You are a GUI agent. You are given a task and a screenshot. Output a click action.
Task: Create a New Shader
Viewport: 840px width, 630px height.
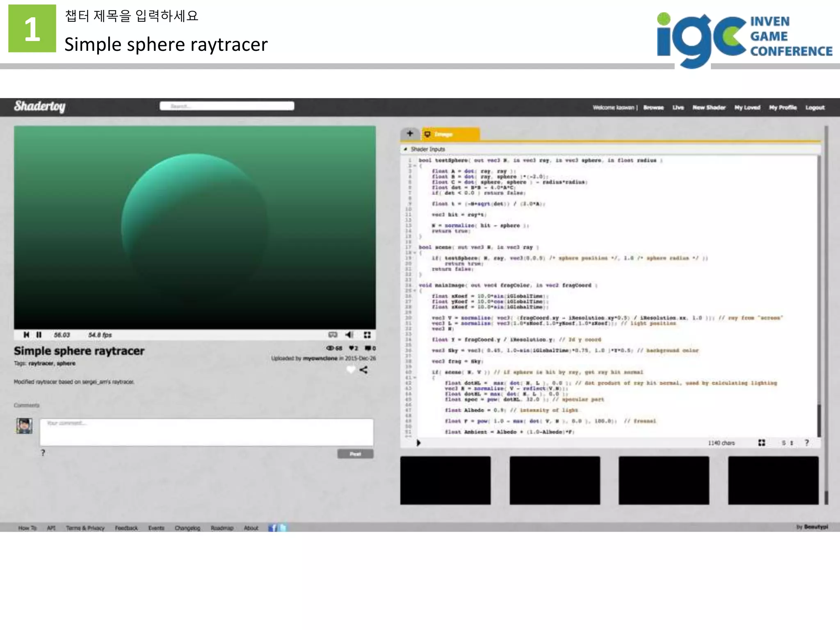[x=709, y=107]
